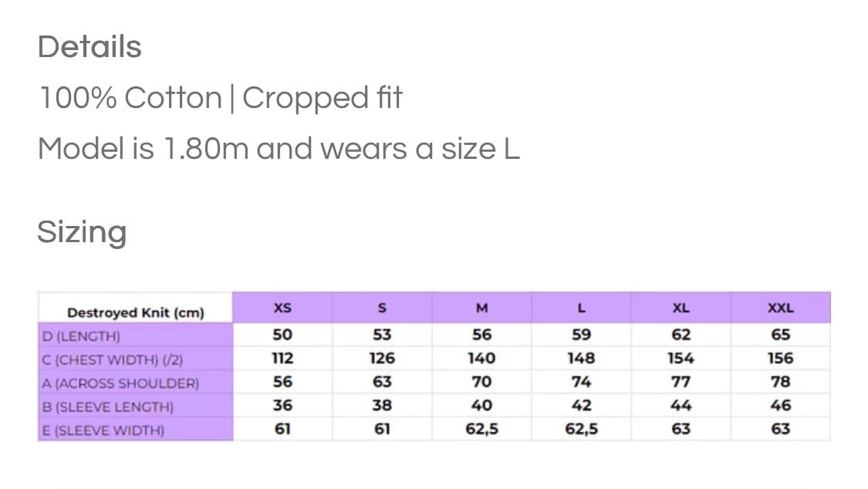The image size is (868, 489).
Task: Select the S size column header
Action: [382, 308]
